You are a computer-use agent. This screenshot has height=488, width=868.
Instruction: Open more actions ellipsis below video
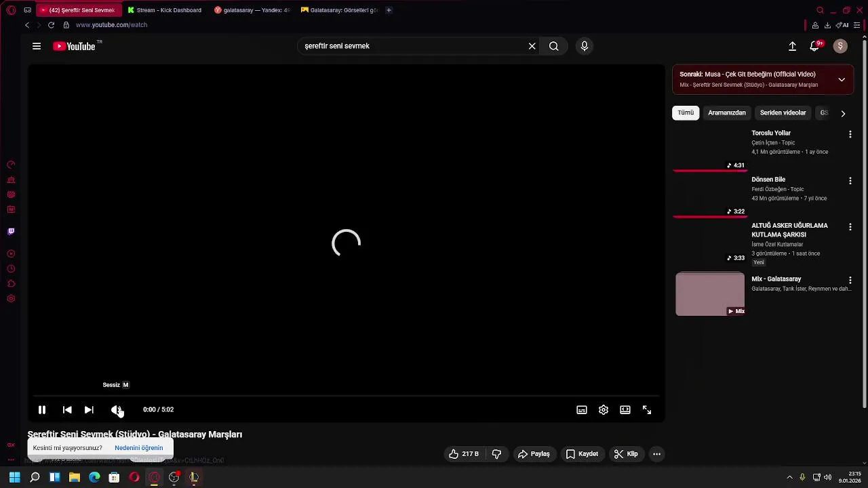tap(656, 454)
